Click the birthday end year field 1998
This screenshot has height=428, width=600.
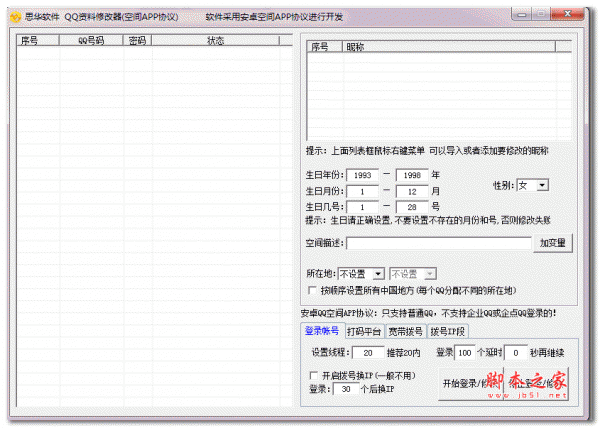point(412,175)
